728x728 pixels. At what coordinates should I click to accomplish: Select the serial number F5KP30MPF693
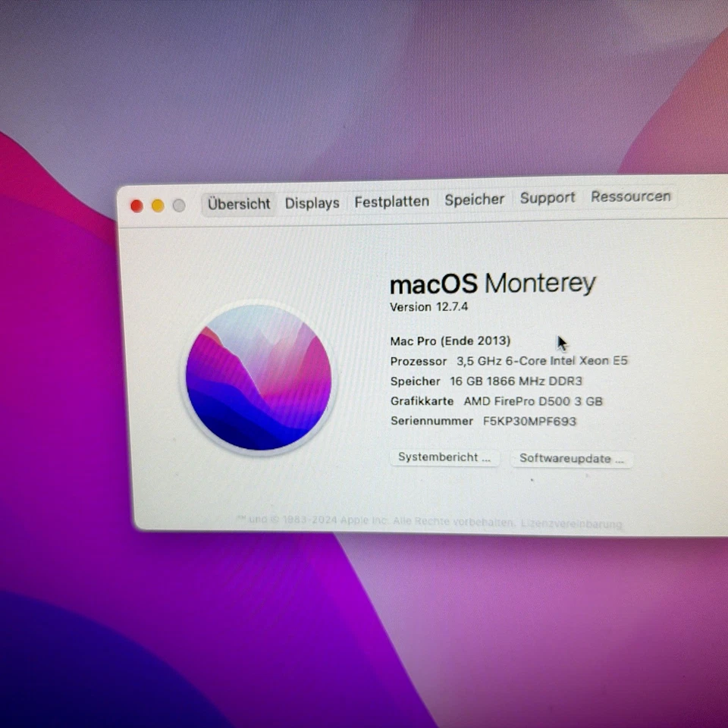(529, 421)
